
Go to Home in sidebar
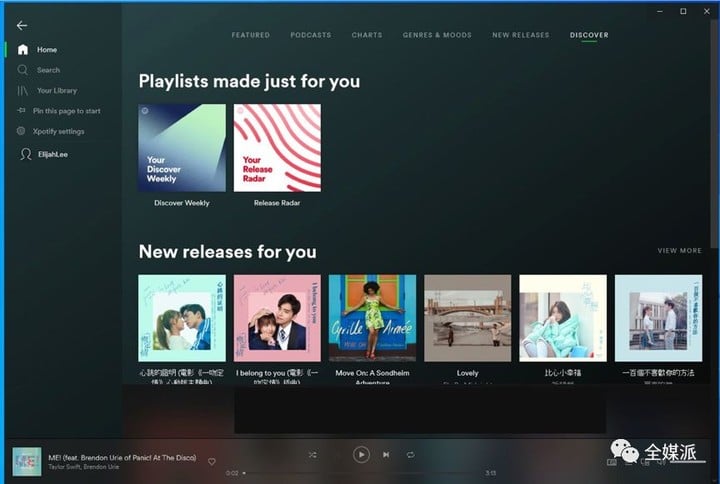[x=47, y=50]
